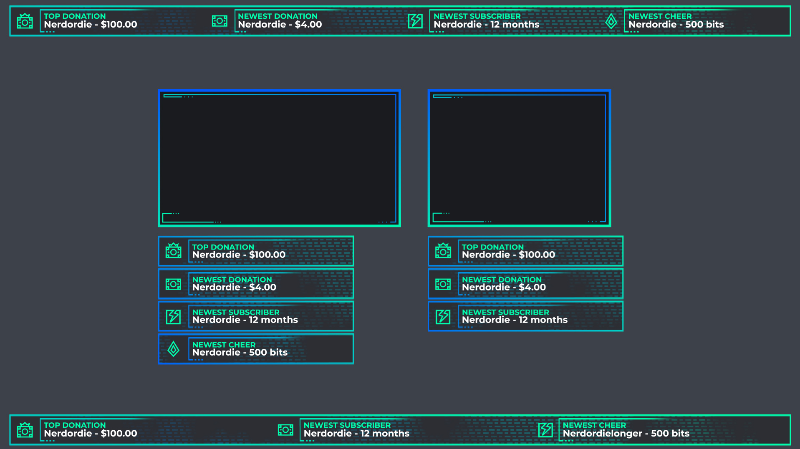The image size is (800, 449).
Task: Click the cash icon under the right webcam frame
Action: point(443,284)
